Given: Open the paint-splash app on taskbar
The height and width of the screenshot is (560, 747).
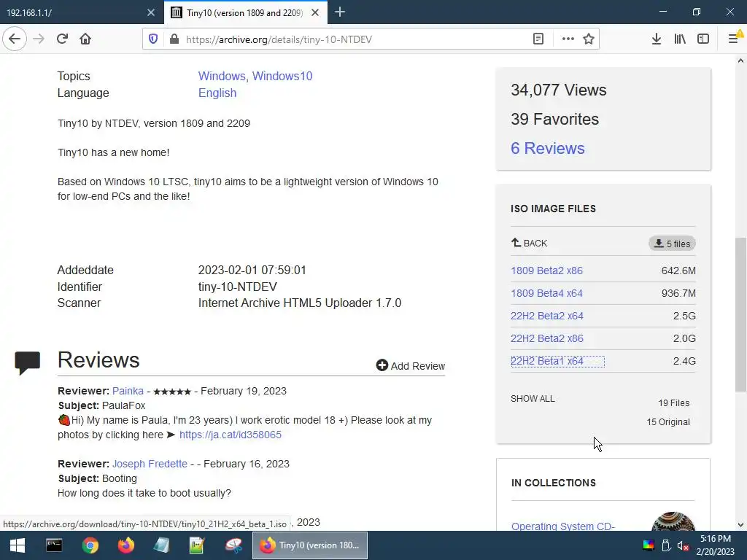Looking at the screenshot, I should (234, 545).
